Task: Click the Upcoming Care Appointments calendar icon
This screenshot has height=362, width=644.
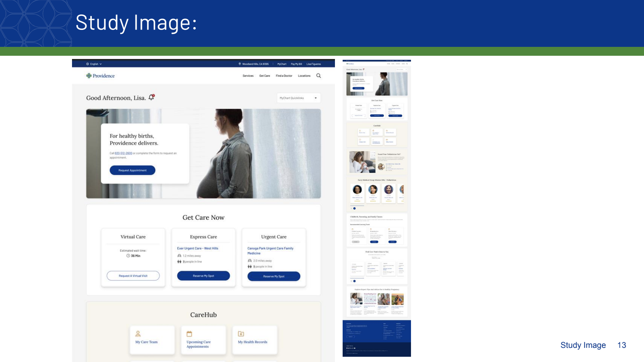Action: point(189,334)
